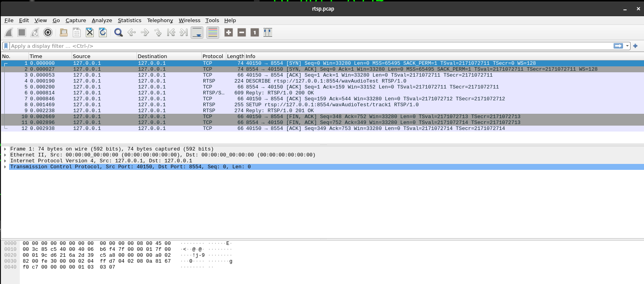This screenshot has height=284, width=644.
Task: Open the Statistics menu
Action: click(129, 21)
